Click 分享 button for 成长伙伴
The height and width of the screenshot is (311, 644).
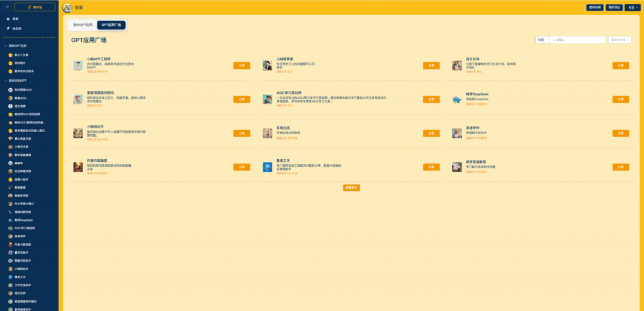coord(620,65)
